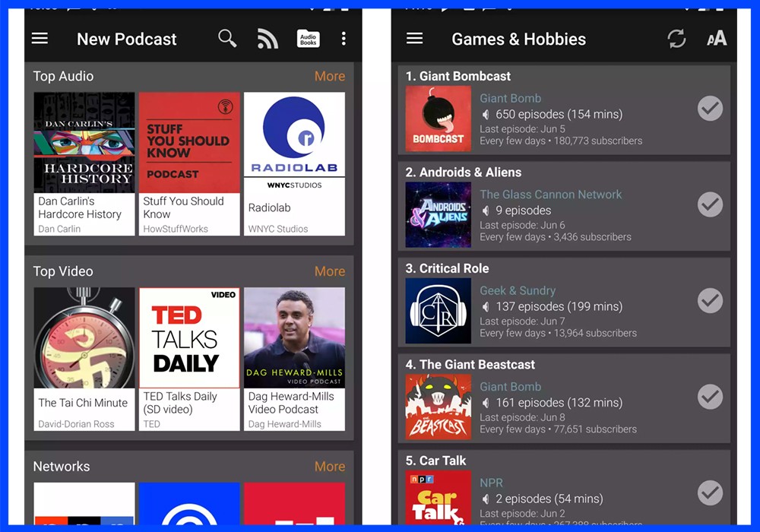Tap the text size icon
The width and height of the screenshot is (760, 532).
point(717,38)
